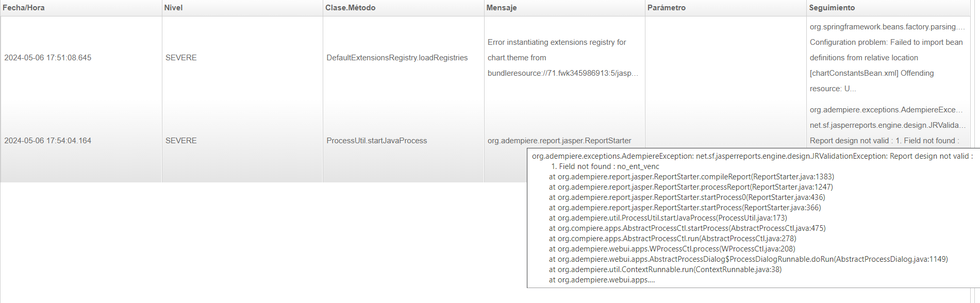Select the empty Parámetro cell in first row
Image resolution: width=980 pixels, height=303 pixels.
click(725, 58)
